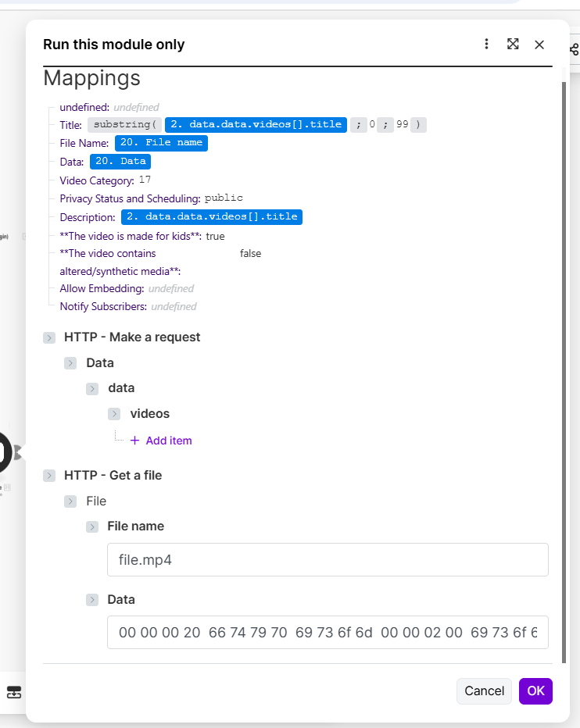
Task: Toggle the File name field expander
Action: pyautogui.click(x=93, y=527)
